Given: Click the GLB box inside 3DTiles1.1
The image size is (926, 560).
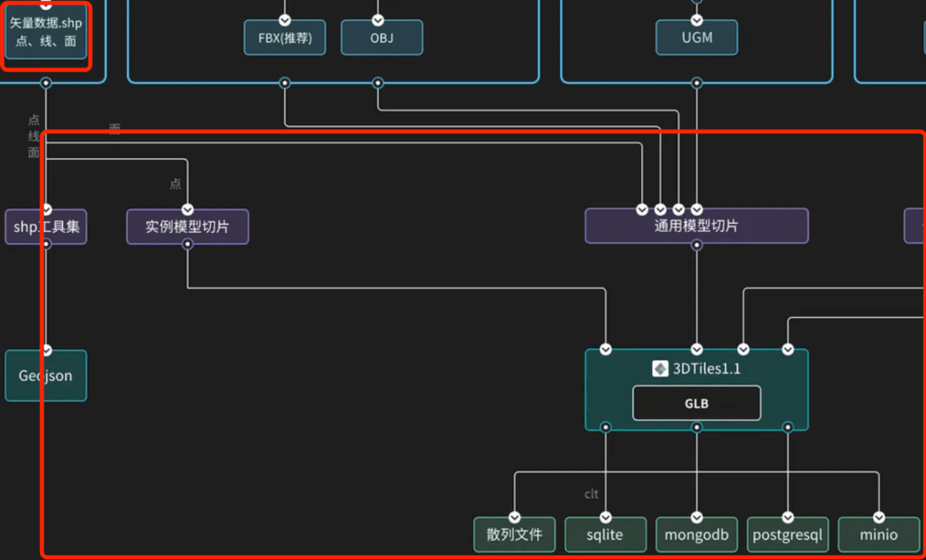Looking at the screenshot, I should 697,403.
